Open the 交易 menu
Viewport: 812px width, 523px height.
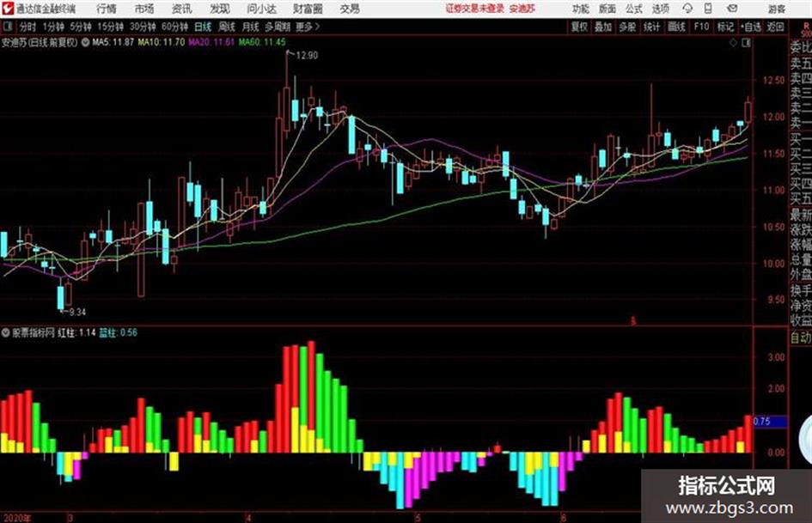coord(350,9)
